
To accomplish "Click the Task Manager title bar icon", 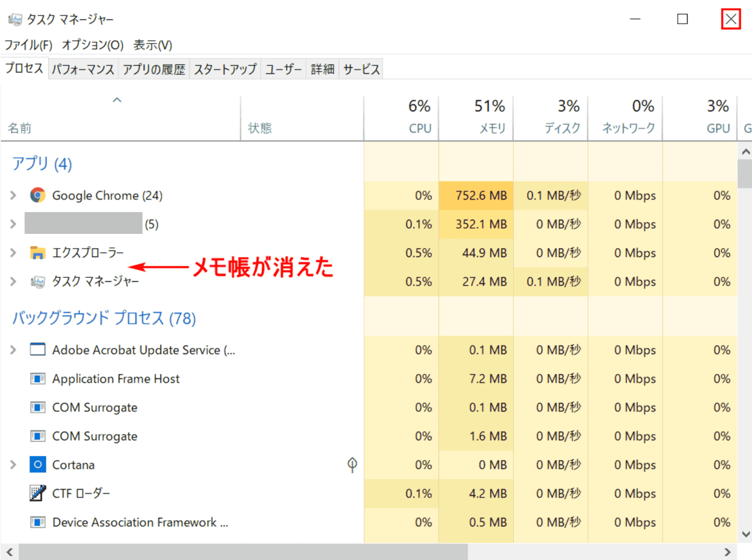I will pos(15,19).
